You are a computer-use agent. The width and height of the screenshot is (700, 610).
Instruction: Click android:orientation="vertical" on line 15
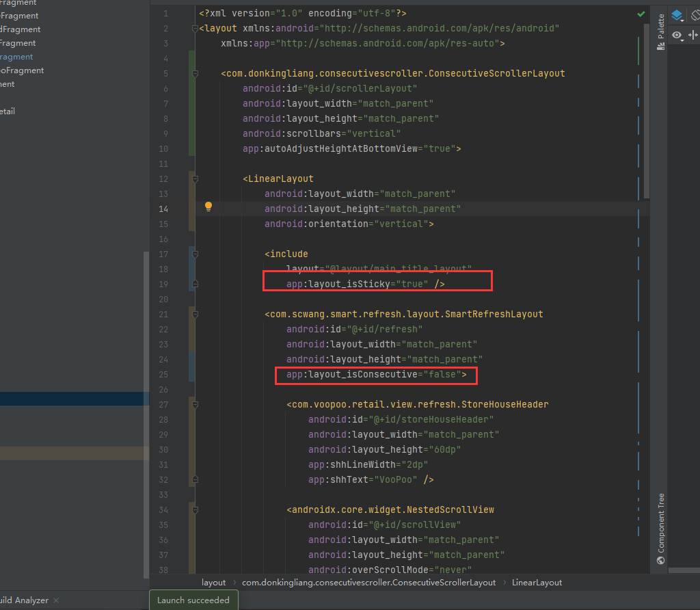[347, 224]
